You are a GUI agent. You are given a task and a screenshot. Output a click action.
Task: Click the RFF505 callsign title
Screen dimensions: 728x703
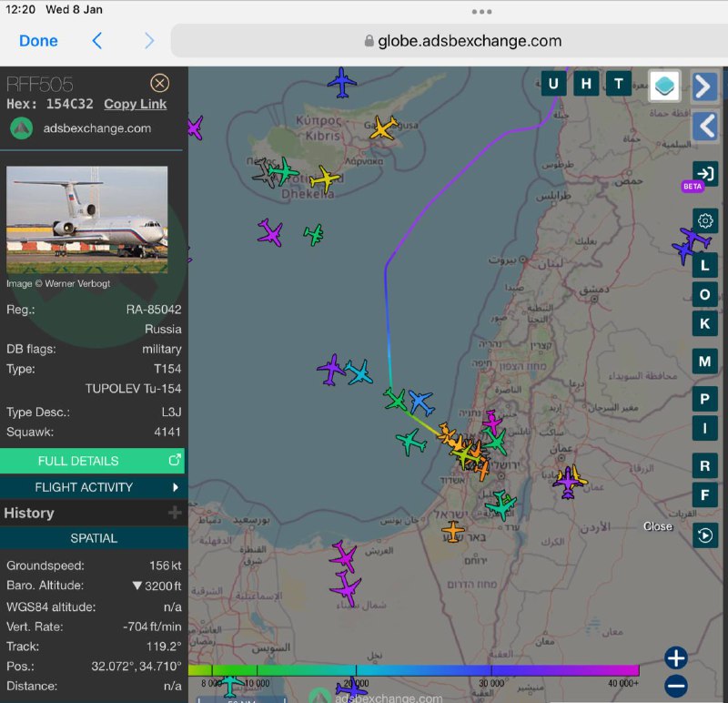click(x=39, y=85)
